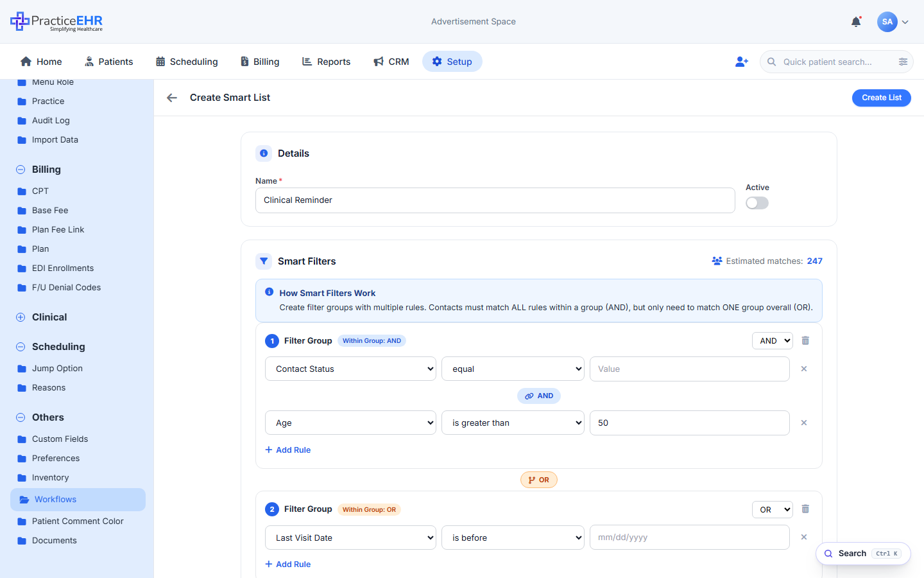
Task: Collapse the Scheduling sidebar section
Action: click(x=21, y=347)
